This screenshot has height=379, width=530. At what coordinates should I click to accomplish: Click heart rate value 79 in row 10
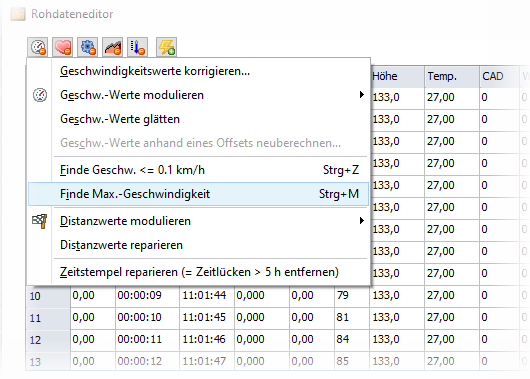pyautogui.click(x=352, y=296)
